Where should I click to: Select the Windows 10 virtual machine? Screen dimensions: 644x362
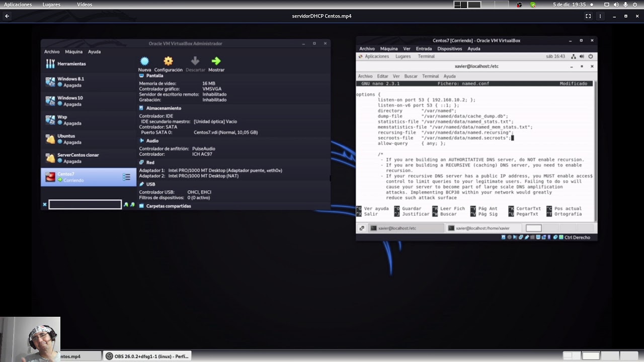(x=89, y=101)
